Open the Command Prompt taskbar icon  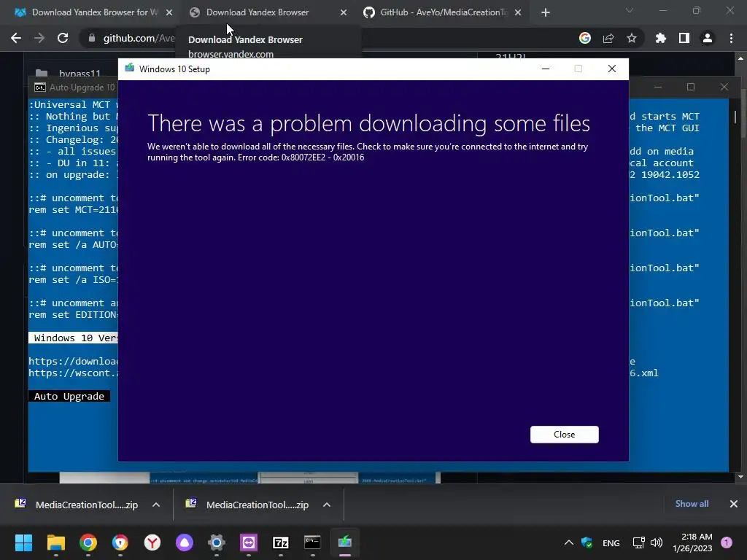click(312, 542)
